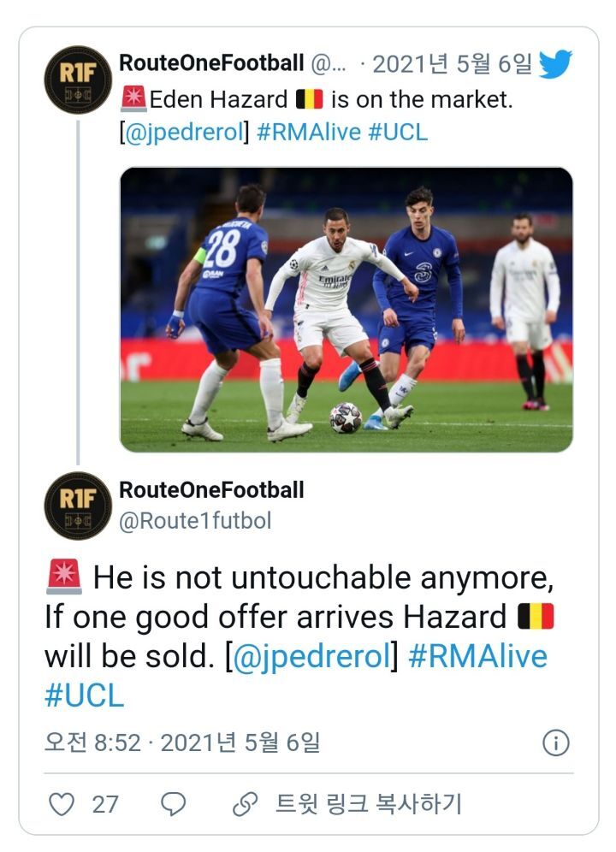Viewport: 616px width, 852px height.
Task: Open the RouteOneFootball name in the top tweet
Action: [x=211, y=63]
